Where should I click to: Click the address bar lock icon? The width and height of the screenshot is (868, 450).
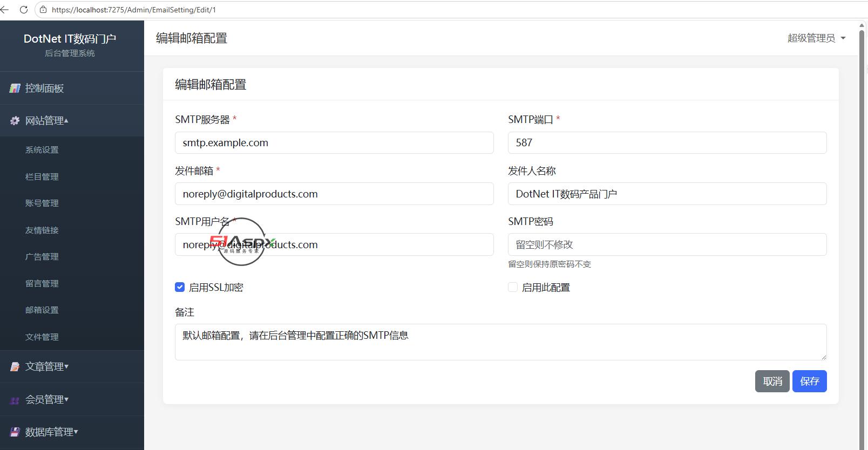click(x=44, y=10)
